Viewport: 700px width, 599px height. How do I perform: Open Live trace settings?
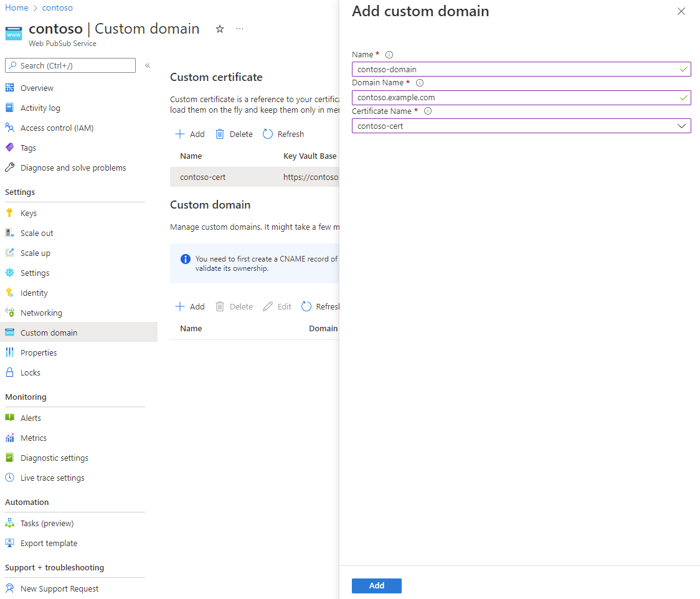coord(52,478)
